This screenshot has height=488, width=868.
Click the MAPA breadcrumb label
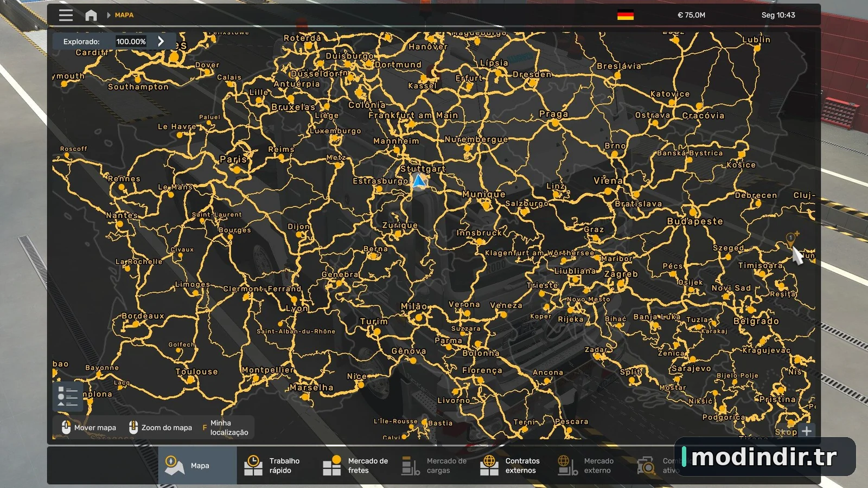pos(124,15)
